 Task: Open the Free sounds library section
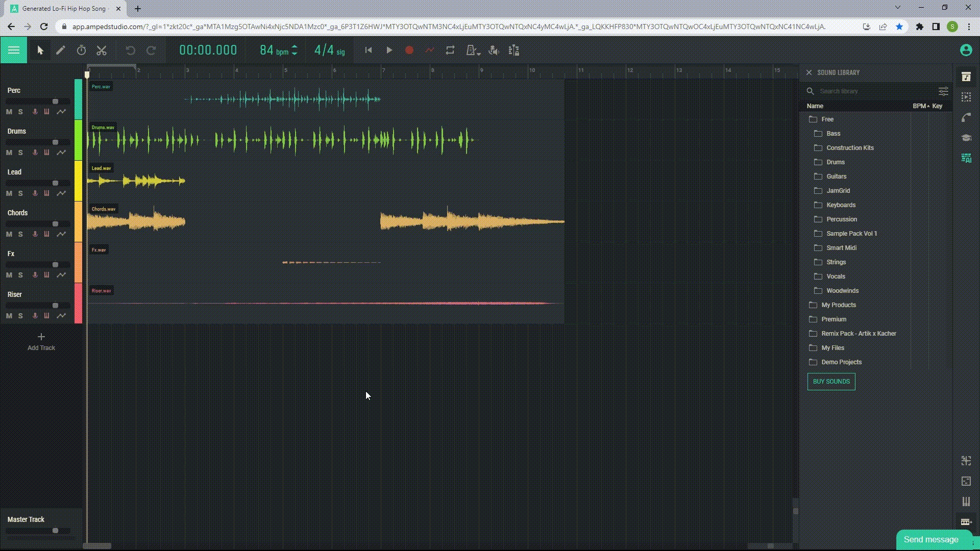(x=827, y=119)
